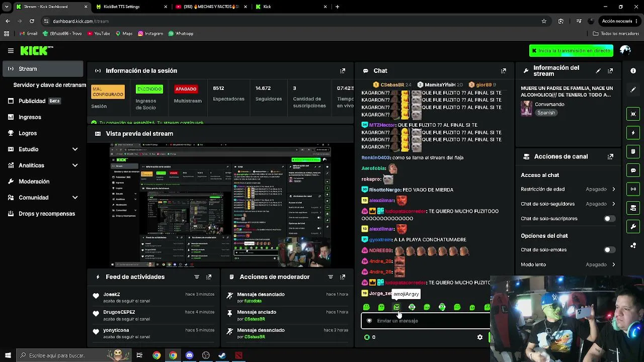Screen dimensions: 644x362
Task: Pop out the Feed de actividades panel
Action: tap(209, 277)
